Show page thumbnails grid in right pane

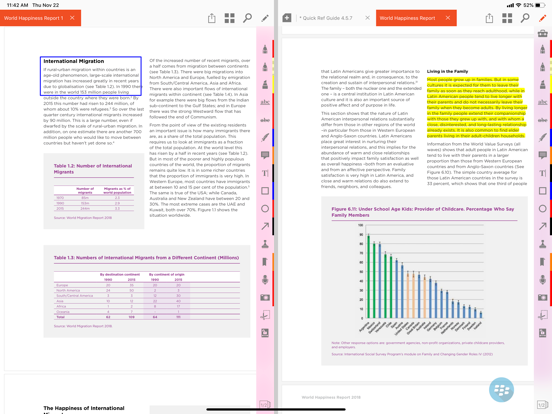(x=507, y=18)
